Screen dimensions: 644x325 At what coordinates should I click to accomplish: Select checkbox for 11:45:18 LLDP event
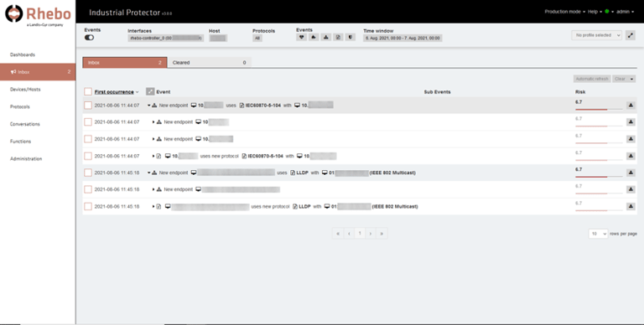[88, 173]
